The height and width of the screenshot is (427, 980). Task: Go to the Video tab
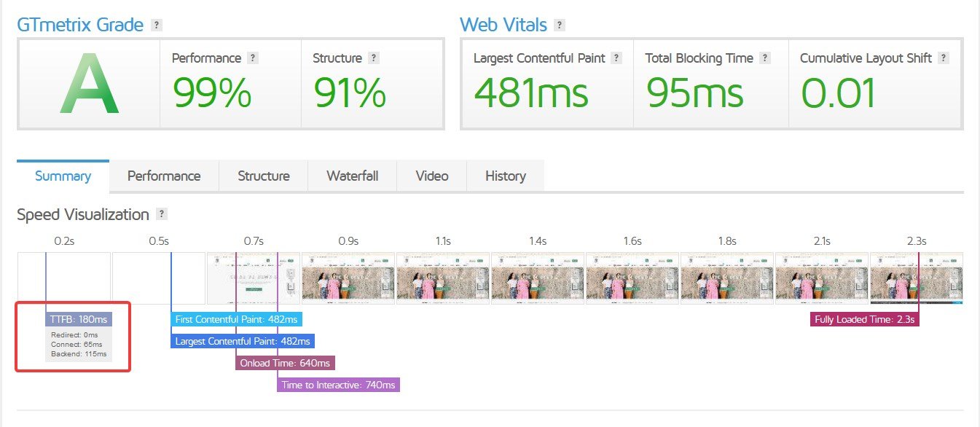point(432,176)
